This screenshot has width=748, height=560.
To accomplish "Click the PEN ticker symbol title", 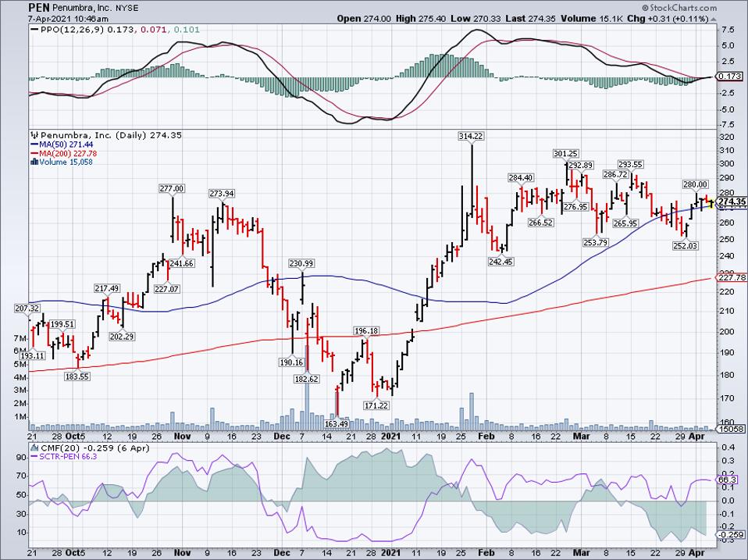I will click(38, 7).
